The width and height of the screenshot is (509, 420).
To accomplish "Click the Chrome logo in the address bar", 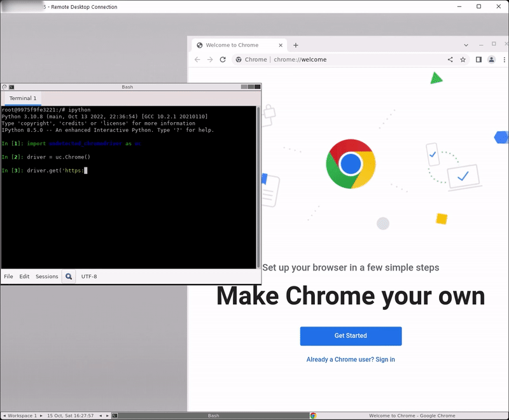I will pos(237,59).
